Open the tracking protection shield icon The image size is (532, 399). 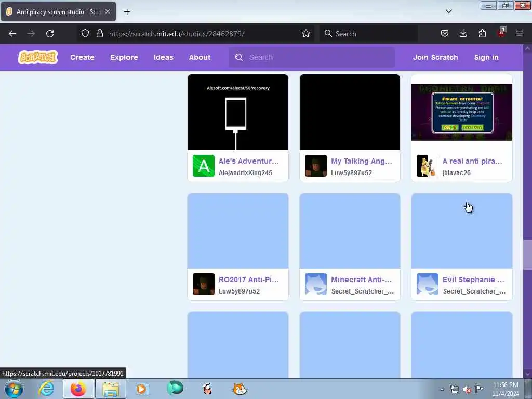(x=85, y=33)
